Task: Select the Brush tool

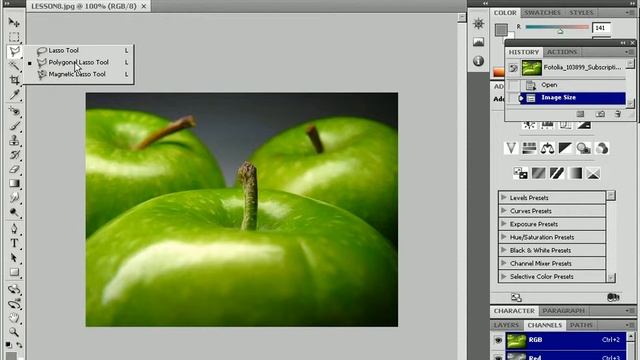Action: click(14, 125)
